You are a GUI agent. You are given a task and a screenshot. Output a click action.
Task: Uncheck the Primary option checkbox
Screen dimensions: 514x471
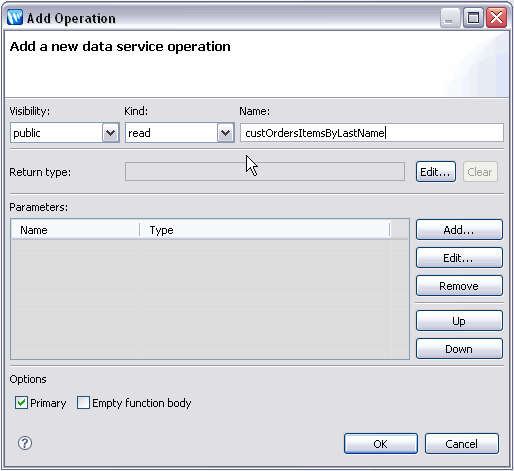(x=21, y=403)
